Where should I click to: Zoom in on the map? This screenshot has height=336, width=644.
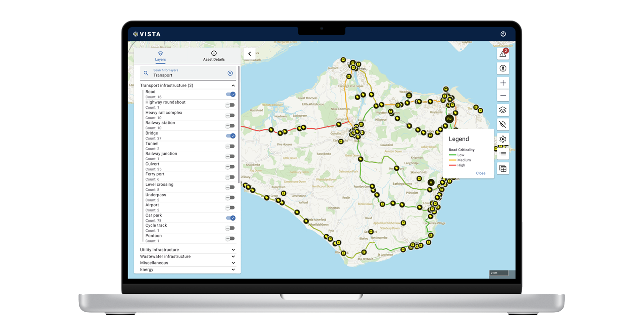[x=502, y=83]
